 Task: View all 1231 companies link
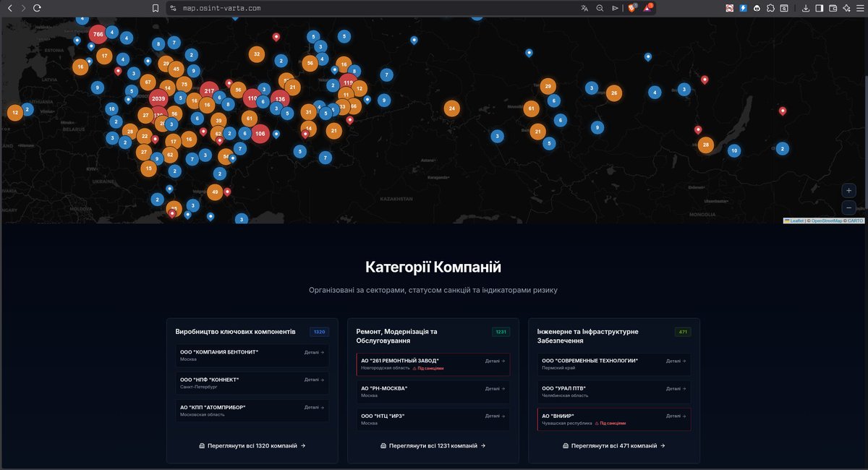(433, 446)
